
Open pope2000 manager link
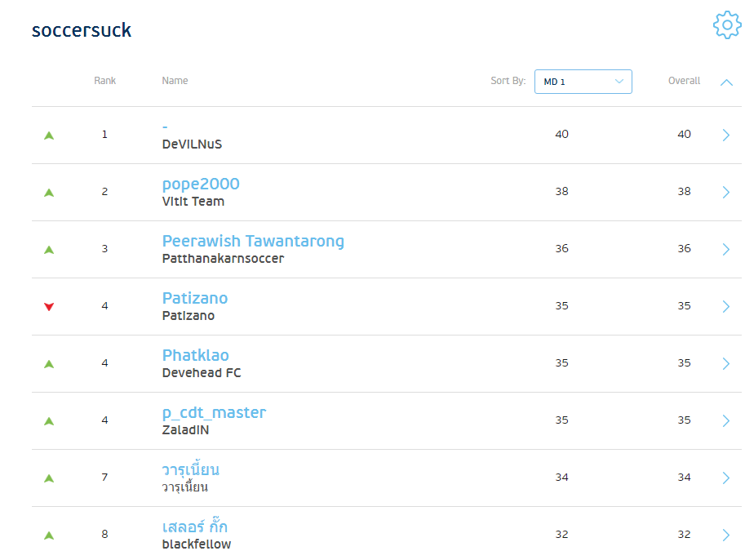pyautogui.click(x=201, y=184)
